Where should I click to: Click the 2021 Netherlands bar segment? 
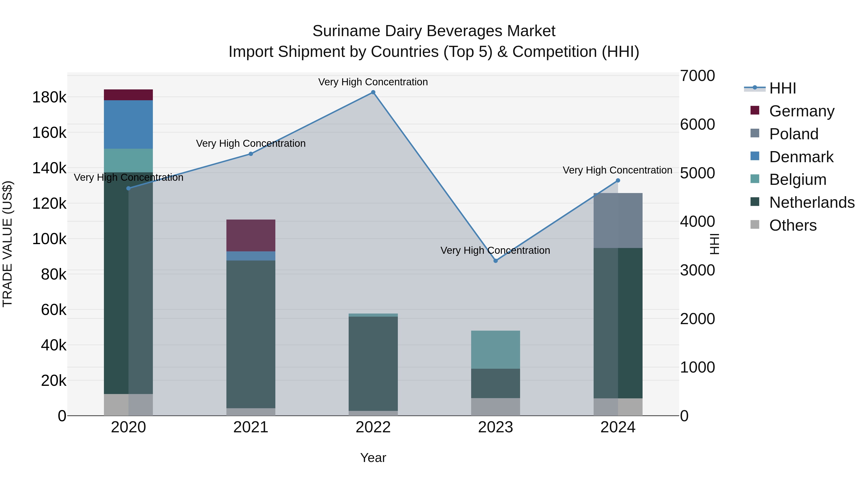[x=251, y=334]
